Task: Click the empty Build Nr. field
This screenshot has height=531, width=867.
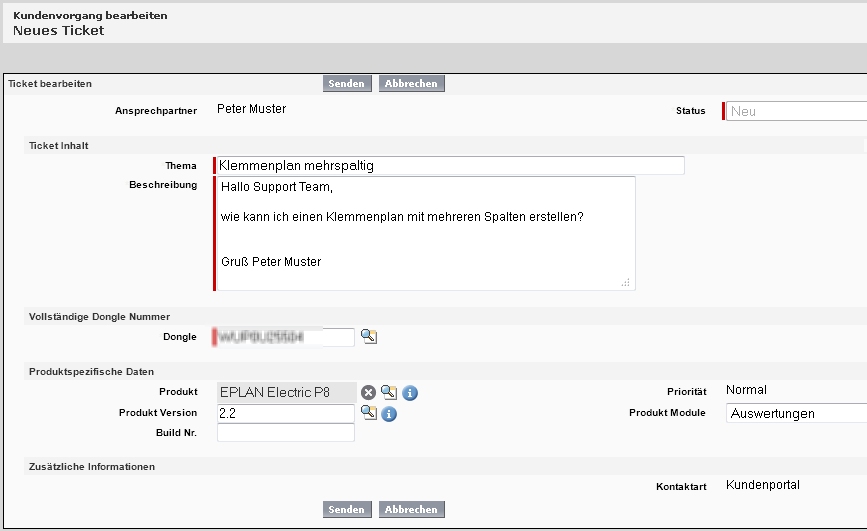Action: click(285, 433)
